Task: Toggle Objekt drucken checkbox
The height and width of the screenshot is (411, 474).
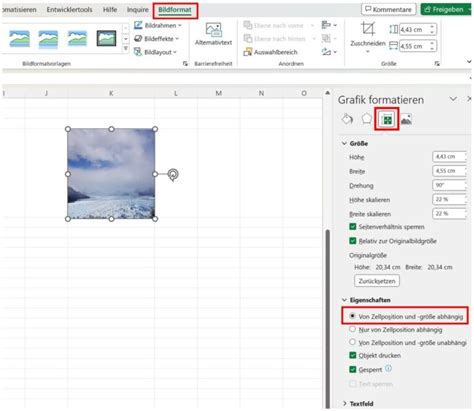Action: (x=353, y=355)
